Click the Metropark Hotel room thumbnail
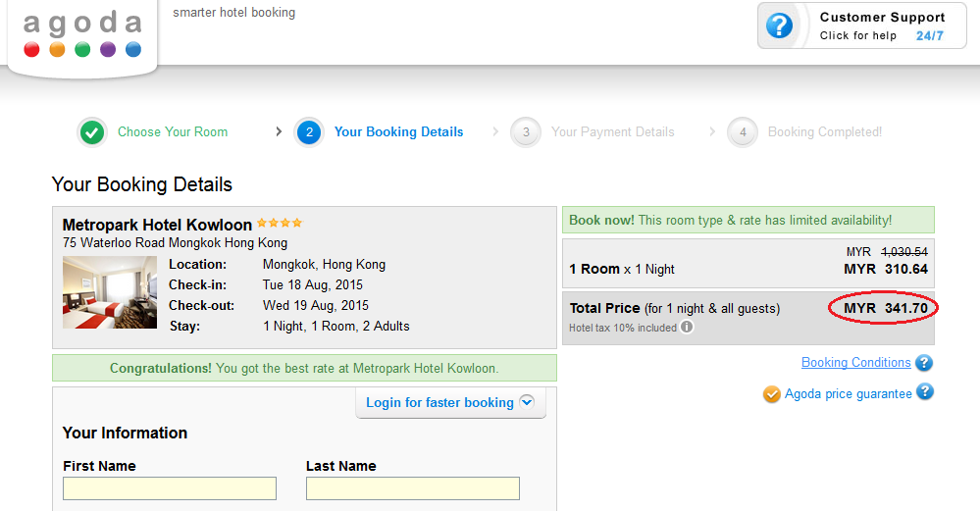The width and height of the screenshot is (980, 511). (x=110, y=292)
